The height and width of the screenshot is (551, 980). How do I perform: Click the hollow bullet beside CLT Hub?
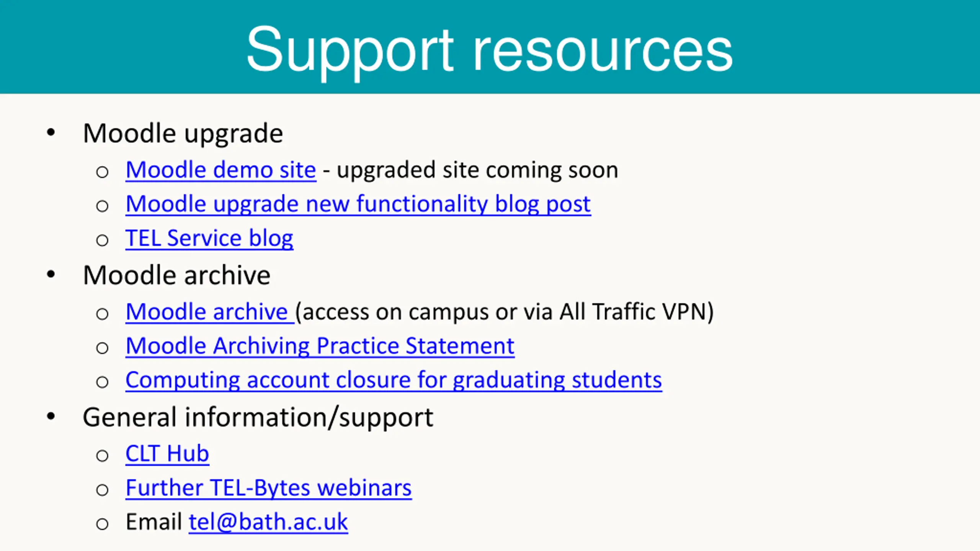(x=102, y=456)
